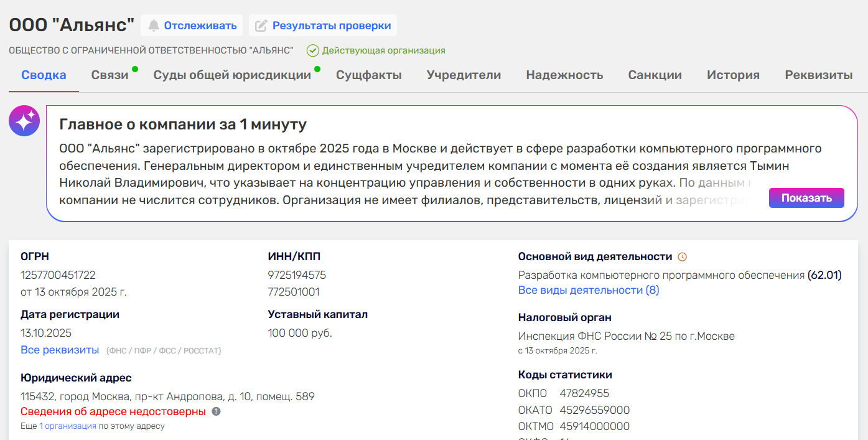
Task: Follow the 1 организация address link
Action: click(x=68, y=426)
